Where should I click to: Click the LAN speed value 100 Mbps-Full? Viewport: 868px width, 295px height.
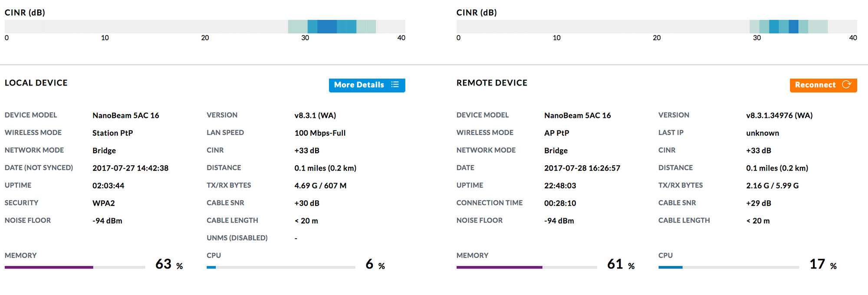(320, 133)
